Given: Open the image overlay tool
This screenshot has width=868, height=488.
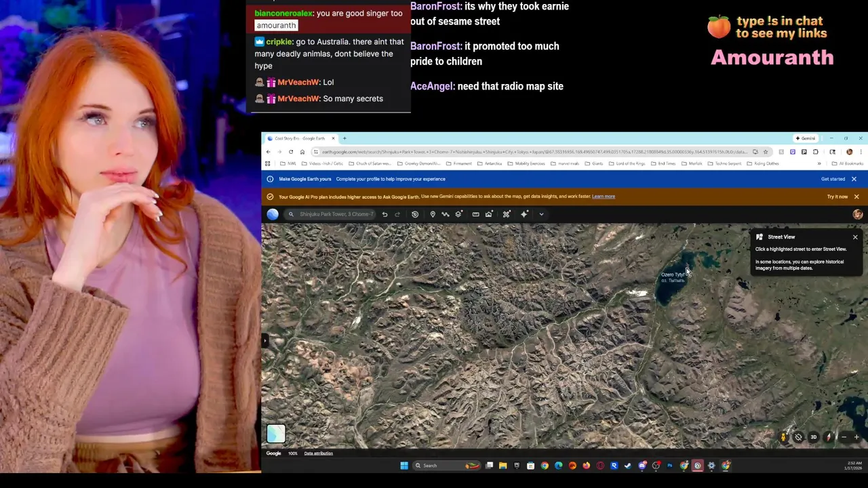Looking at the screenshot, I should (489, 214).
